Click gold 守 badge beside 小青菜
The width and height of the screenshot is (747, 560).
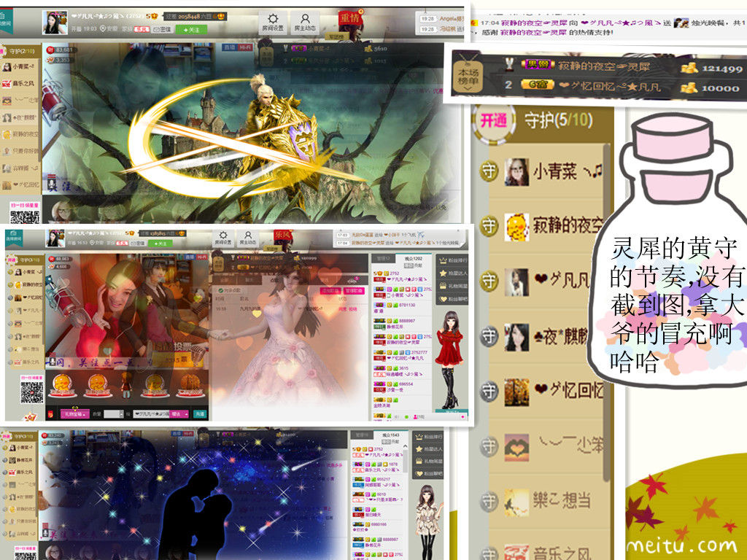coord(489,171)
